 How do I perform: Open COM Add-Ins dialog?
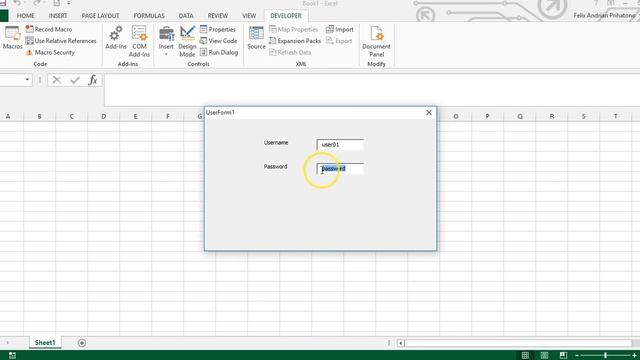click(x=139, y=41)
